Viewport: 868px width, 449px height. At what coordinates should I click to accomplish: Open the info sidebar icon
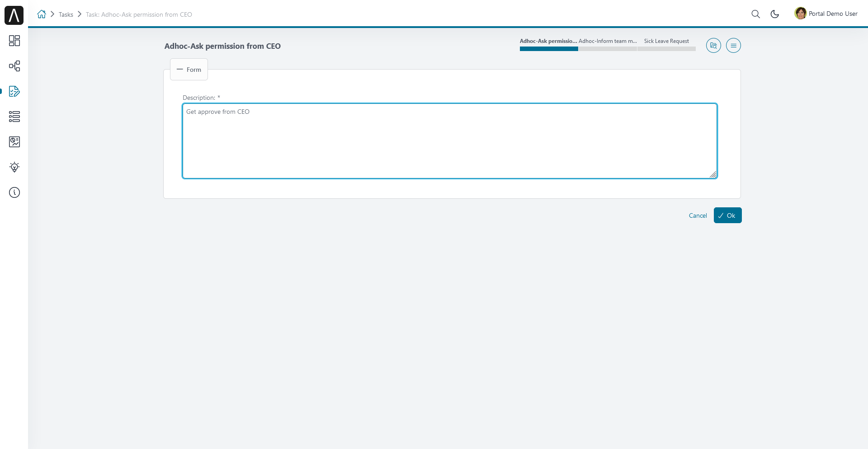pyautogui.click(x=14, y=192)
